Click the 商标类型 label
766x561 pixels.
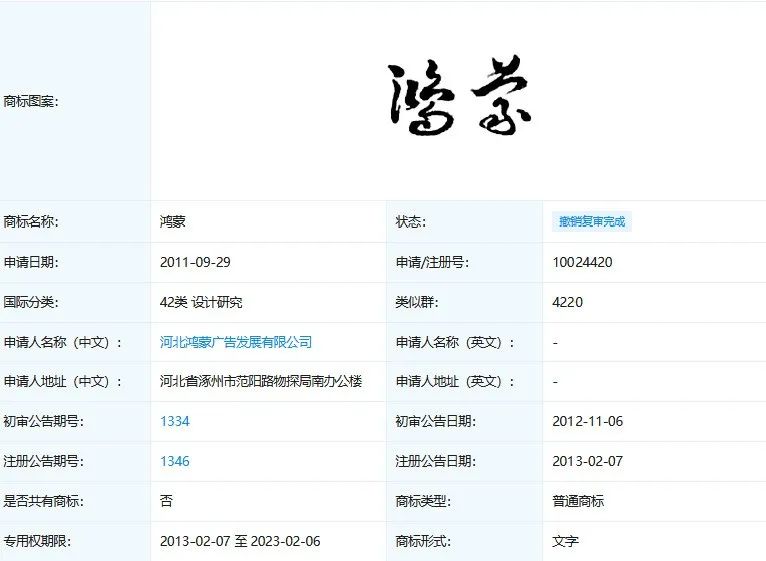(423, 501)
